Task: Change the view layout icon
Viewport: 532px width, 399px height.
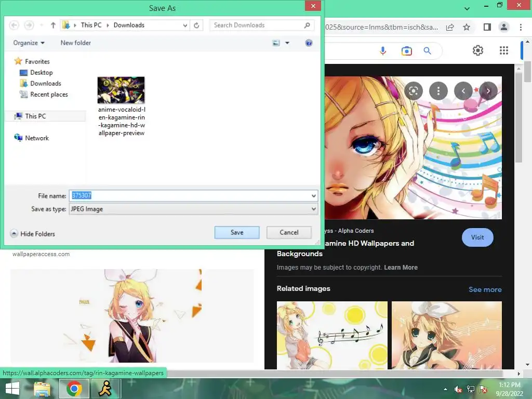Action: point(276,43)
